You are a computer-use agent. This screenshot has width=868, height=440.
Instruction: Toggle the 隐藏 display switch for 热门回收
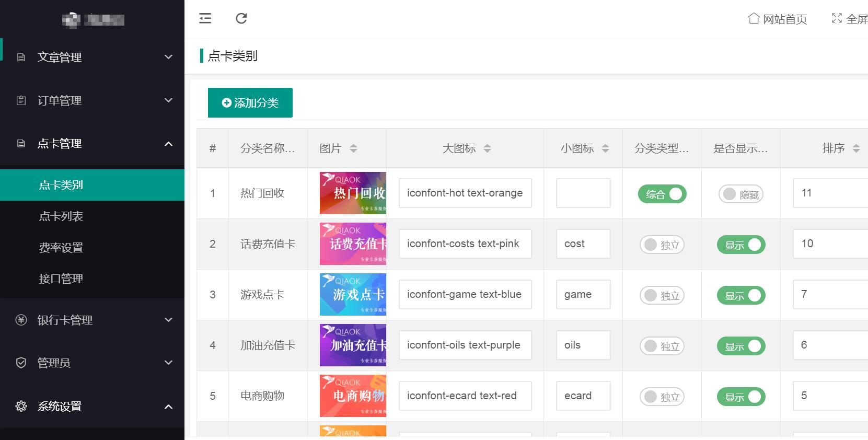(x=740, y=194)
